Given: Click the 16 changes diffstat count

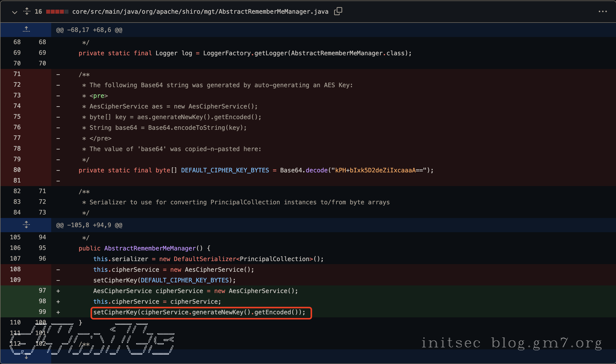Looking at the screenshot, I should [x=38, y=12].
